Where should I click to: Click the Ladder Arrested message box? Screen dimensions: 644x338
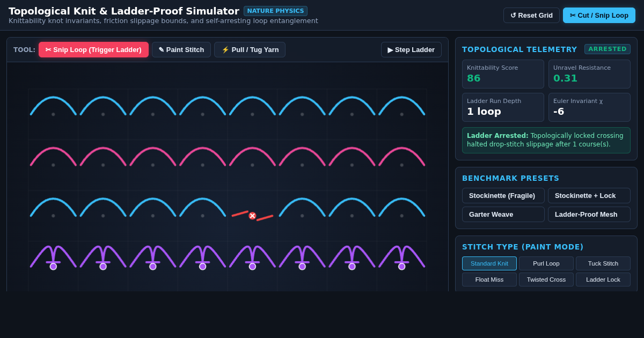pyautogui.click(x=546, y=140)
